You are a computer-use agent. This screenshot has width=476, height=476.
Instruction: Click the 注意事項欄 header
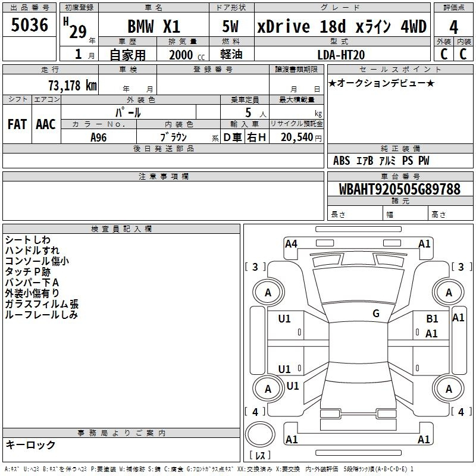coord(163,176)
